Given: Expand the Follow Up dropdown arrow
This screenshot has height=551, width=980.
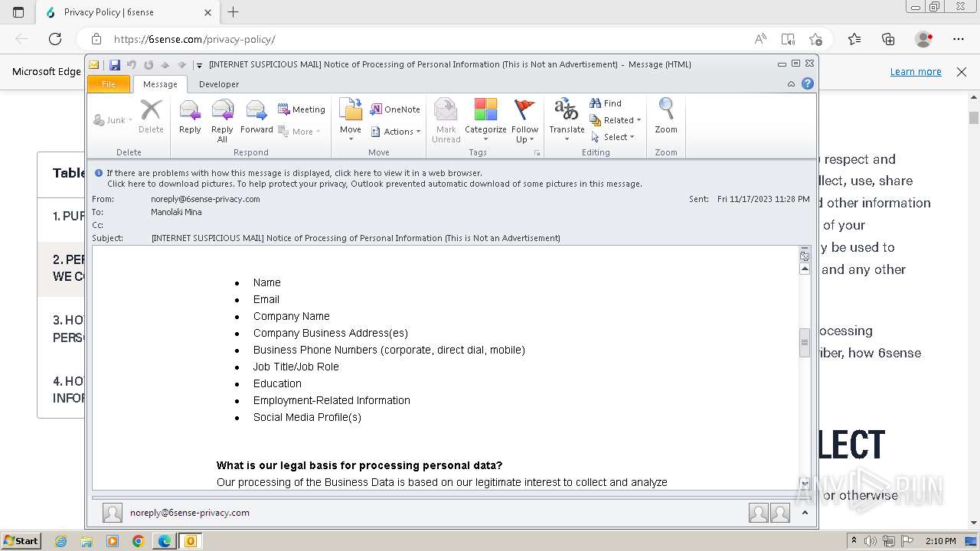Looking at the screenshot, I should [x=531, y=139].
